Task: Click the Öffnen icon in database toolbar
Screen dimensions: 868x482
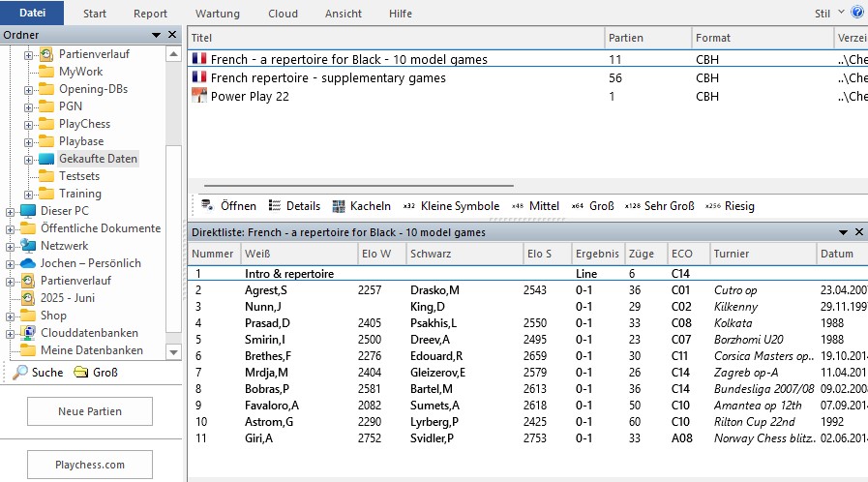Action: pyautogui.click(x=207, y=206)
